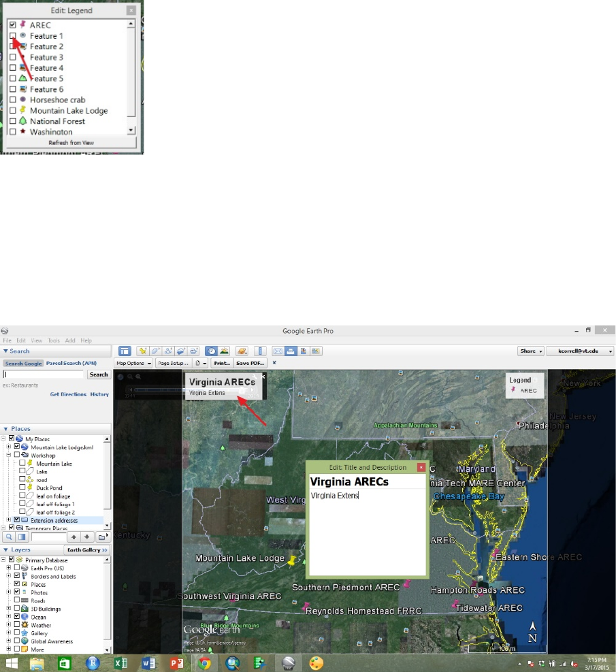Click the Add Image Overlay tool

coord(181,351)
